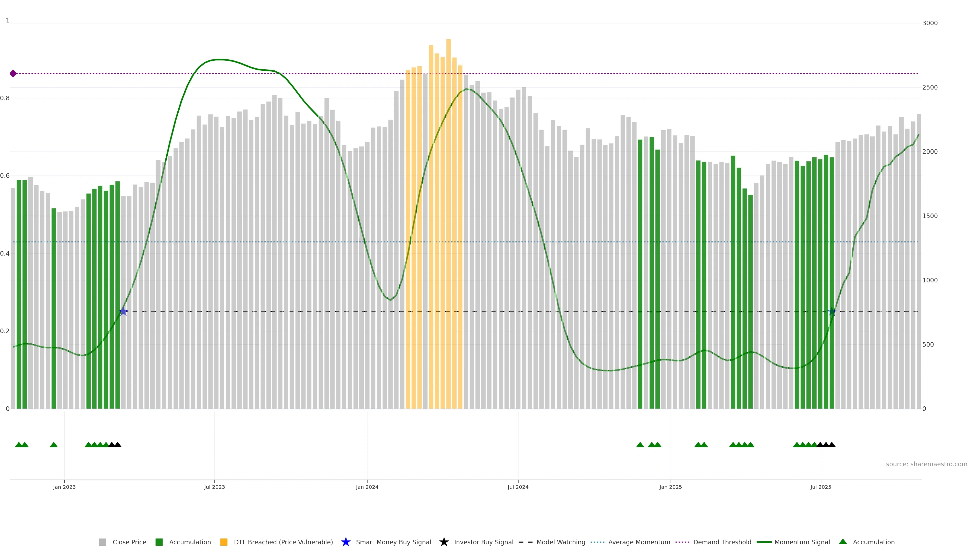This screenshot has height=551, width=980.
Task: Toggle the DTL Breached legend entry
Action: (x=283, y=542)
